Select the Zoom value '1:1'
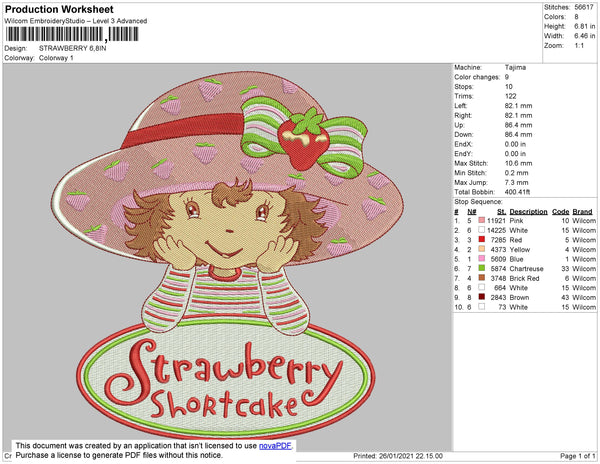The height and width of the screenshot is (464, 600). coord(579,46)
